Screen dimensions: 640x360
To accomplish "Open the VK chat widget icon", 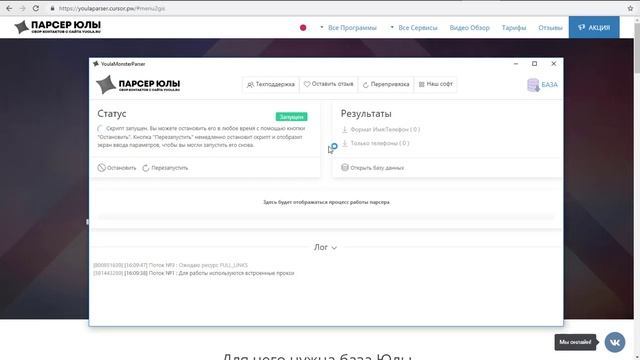I will click(x=615, y=342).
